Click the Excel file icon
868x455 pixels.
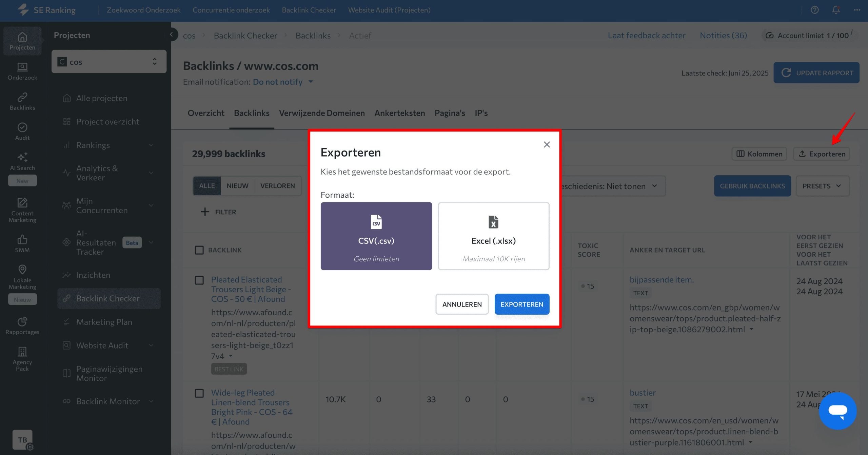[493, 222]
